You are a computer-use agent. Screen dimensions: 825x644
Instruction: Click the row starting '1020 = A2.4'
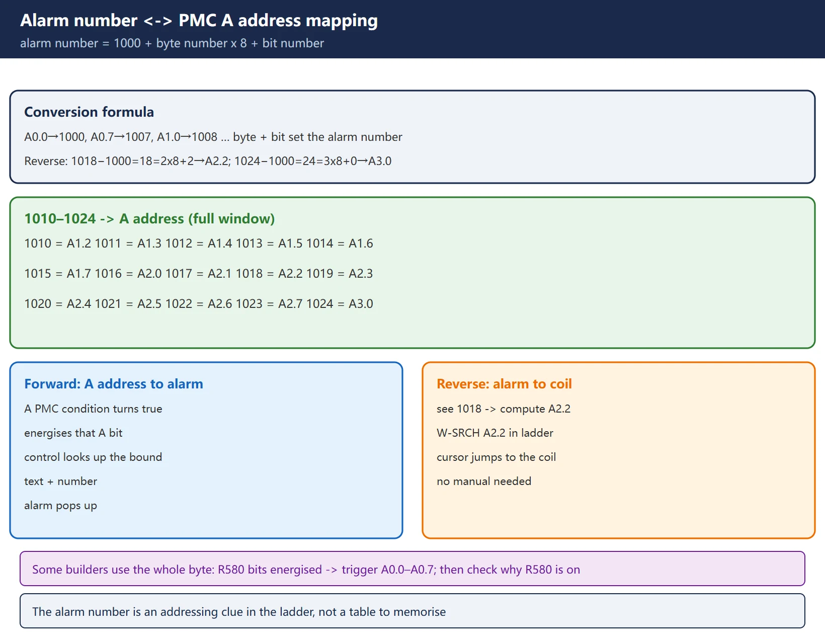(199, 304)
